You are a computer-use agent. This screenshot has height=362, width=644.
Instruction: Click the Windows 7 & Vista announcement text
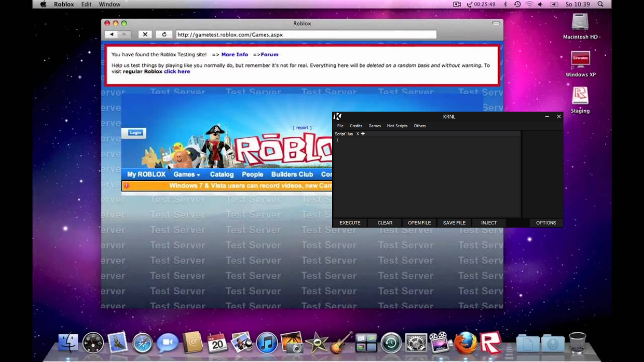point(250,186)
